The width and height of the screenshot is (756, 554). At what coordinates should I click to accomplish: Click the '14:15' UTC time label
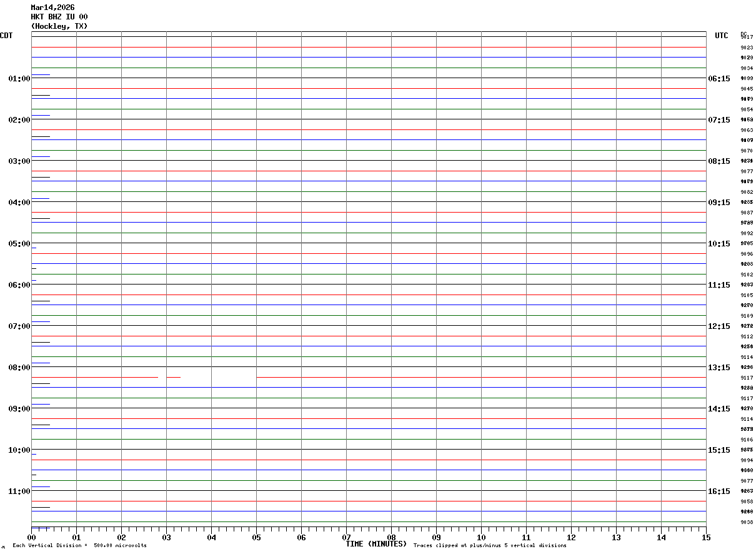(719, 409)
